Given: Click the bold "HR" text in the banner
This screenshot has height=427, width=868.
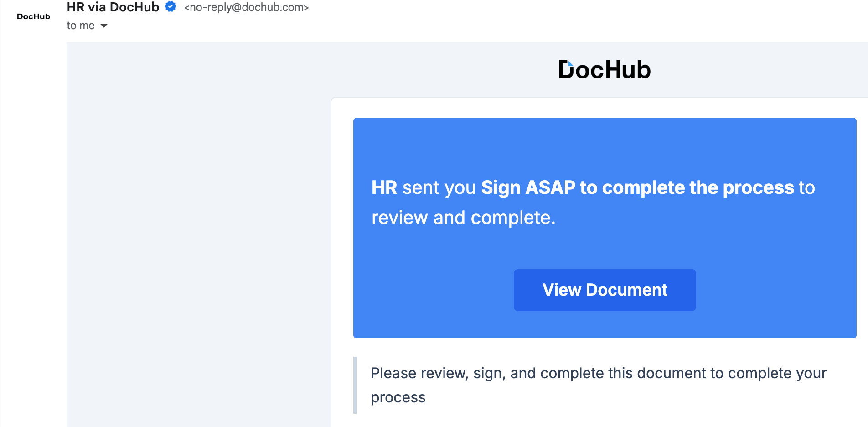Looking at the screenshot, I should (384, 187).
